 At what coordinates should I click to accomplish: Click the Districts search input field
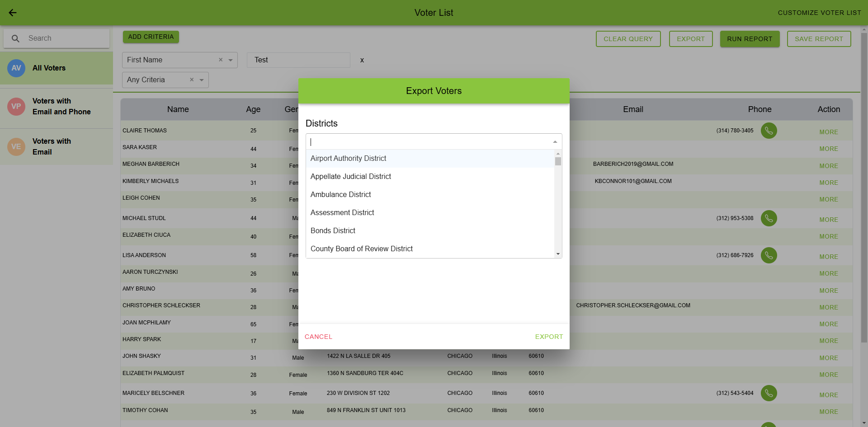[429, 142]
